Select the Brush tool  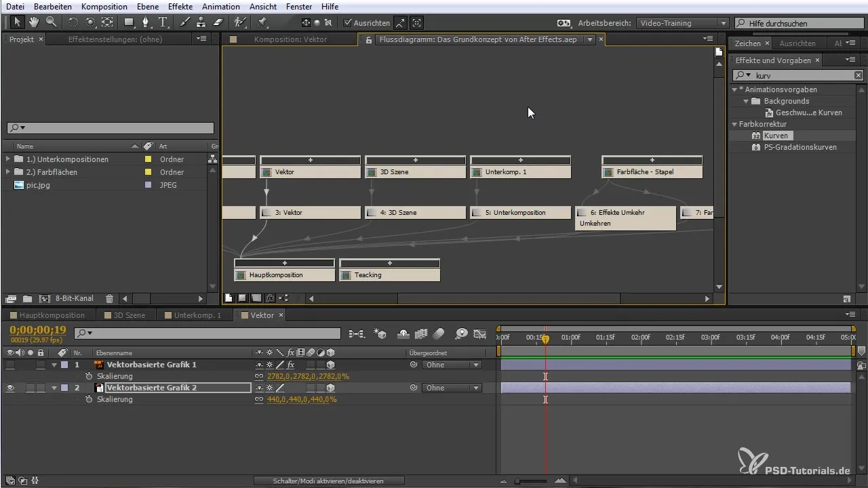184,22
